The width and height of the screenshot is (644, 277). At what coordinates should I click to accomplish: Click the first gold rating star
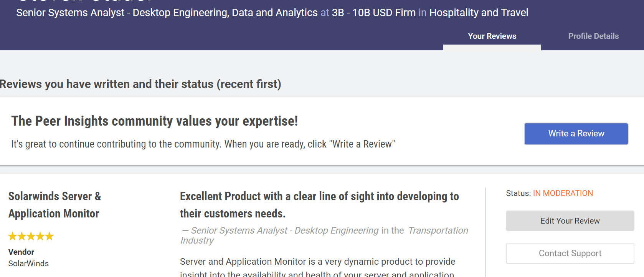pos(13,236)
